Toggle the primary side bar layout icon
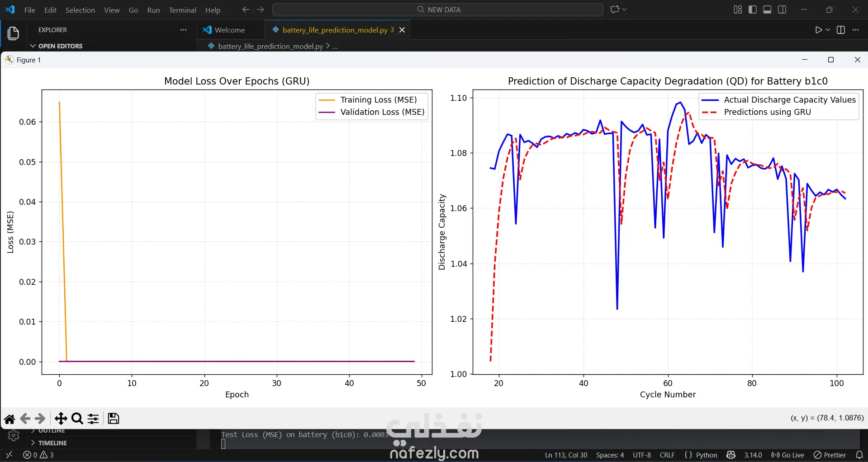The width and height of the screenshot is (868, 462). coord(753,9)
